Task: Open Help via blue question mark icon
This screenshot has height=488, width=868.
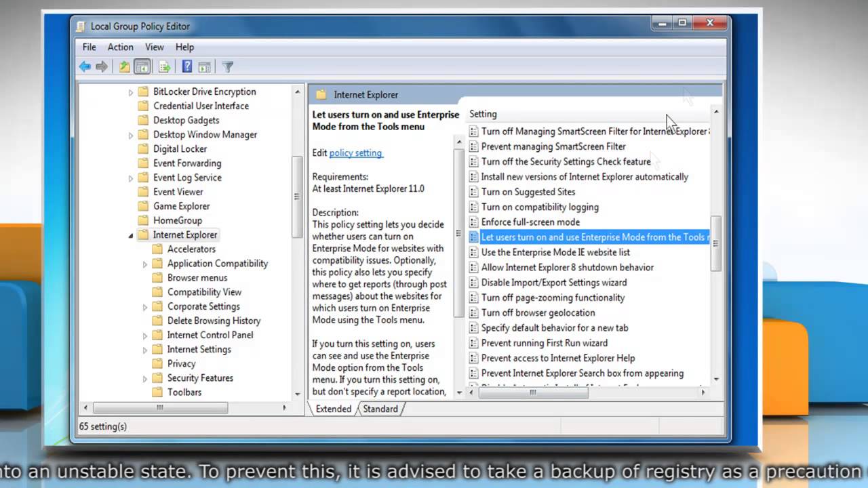Action: [187, 66]
